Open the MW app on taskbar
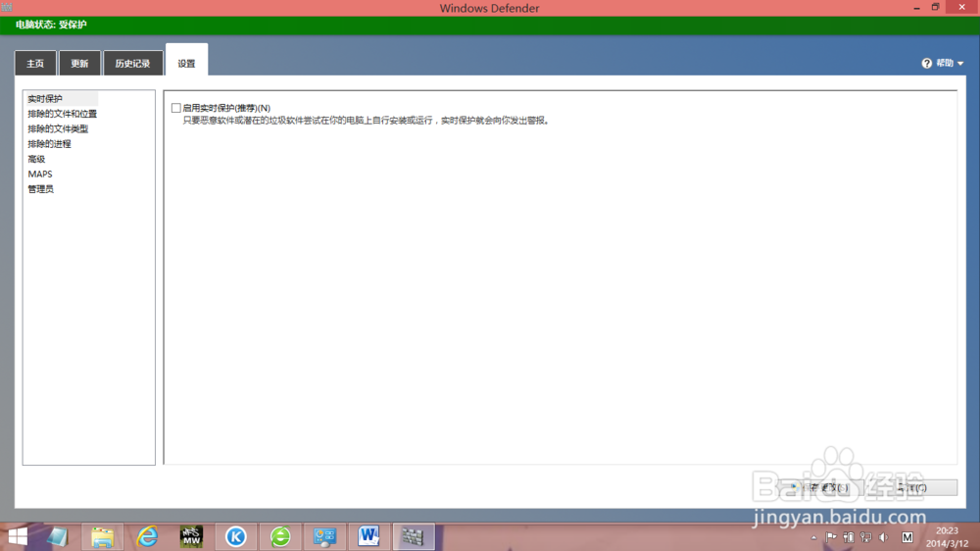Image resolution: width=980 pixels, height=551 pixels. (x=191, y=536)
